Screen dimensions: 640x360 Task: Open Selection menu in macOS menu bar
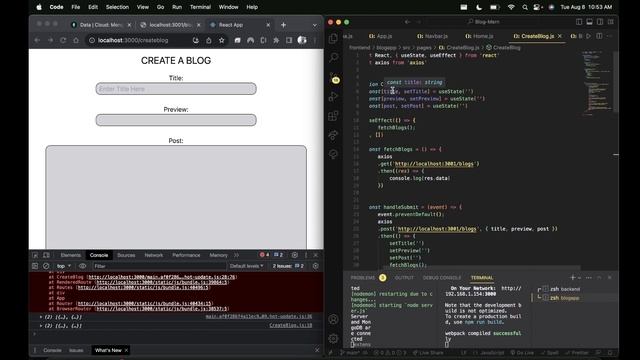[x=117, y=7]
